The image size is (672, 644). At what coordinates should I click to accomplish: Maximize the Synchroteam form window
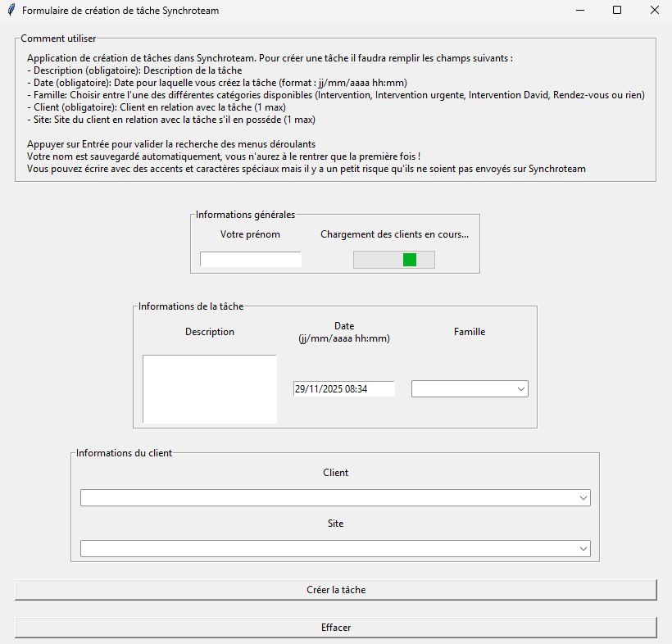click(617, 11)
